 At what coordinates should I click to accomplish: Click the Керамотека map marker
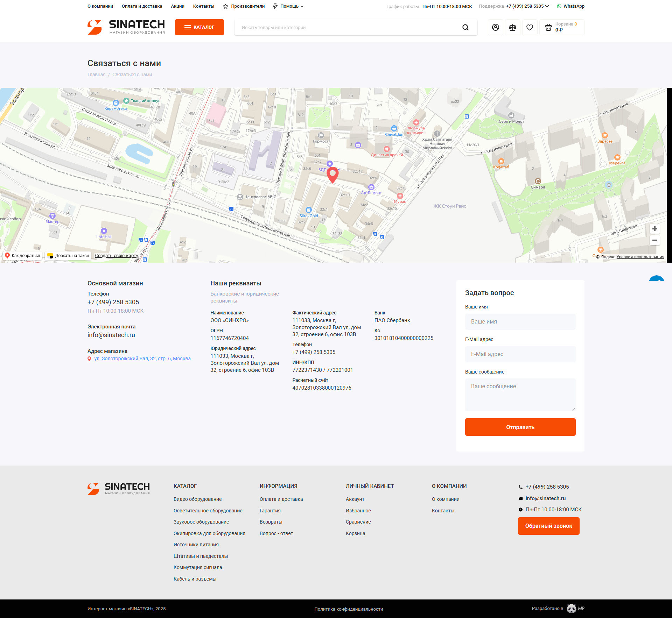[116, 103]
